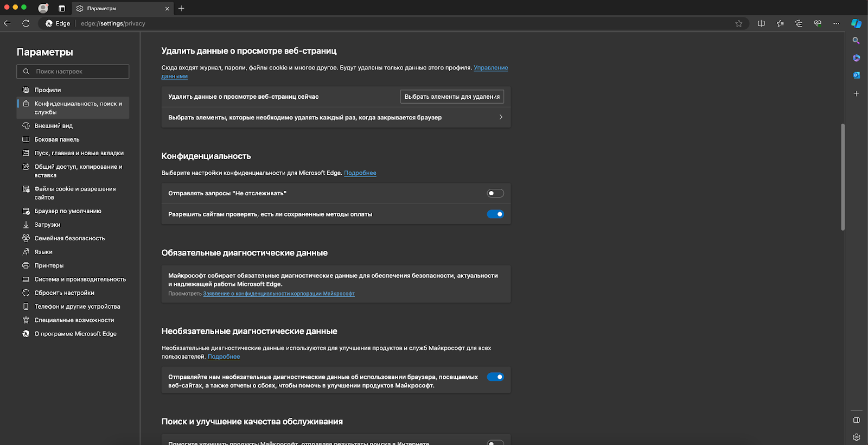This screenshot has height=445, width=868.
Task: Click the Split screen icon in the toolbar
Action: click(x=761, y=23)
